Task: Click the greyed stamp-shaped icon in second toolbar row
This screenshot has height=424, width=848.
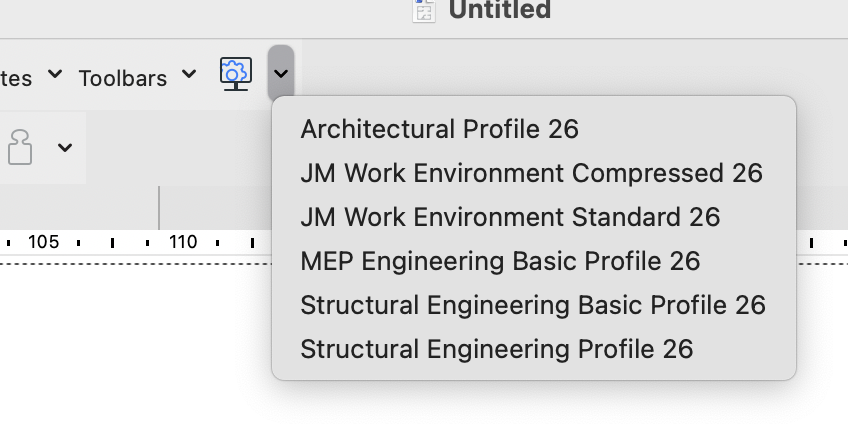Action: [20, 147]
